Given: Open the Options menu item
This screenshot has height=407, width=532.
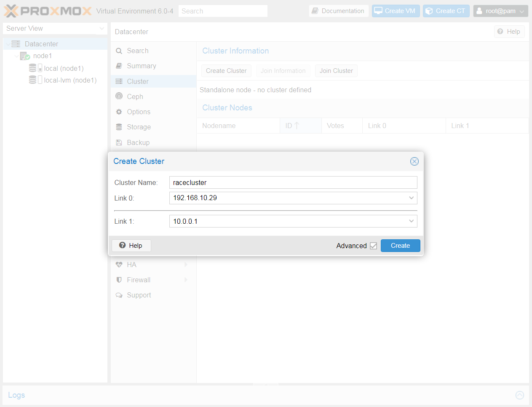Looking at the screenshot, I should pyautogui.click(x=153, y=112).
